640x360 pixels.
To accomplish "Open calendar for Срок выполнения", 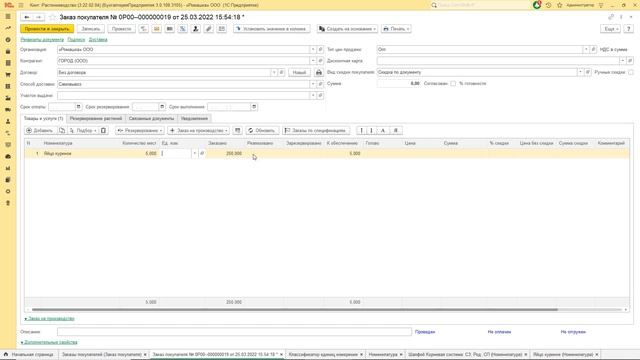I will tap(254, 107).
